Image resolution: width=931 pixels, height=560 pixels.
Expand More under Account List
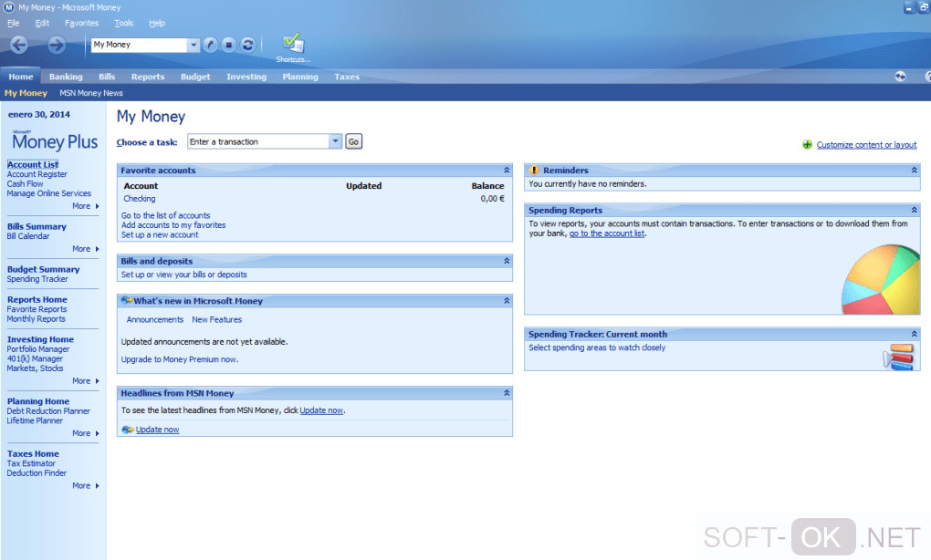(86, 206)
